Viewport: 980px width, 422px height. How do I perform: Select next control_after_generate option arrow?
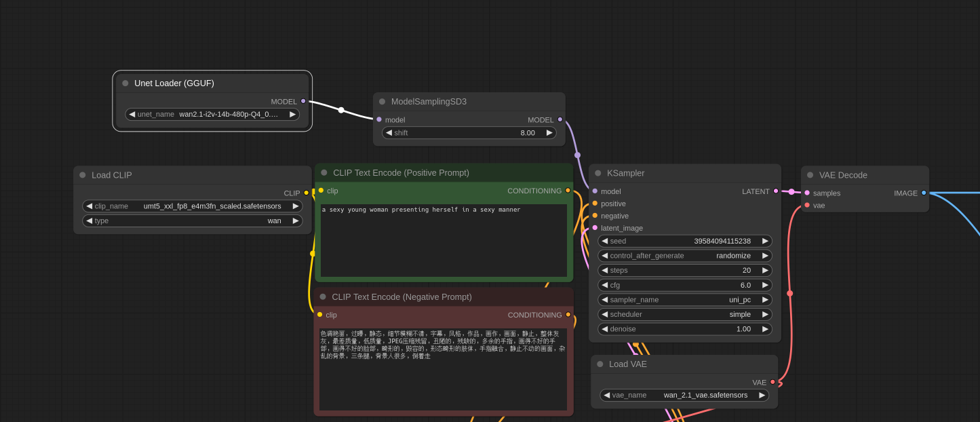765,255
